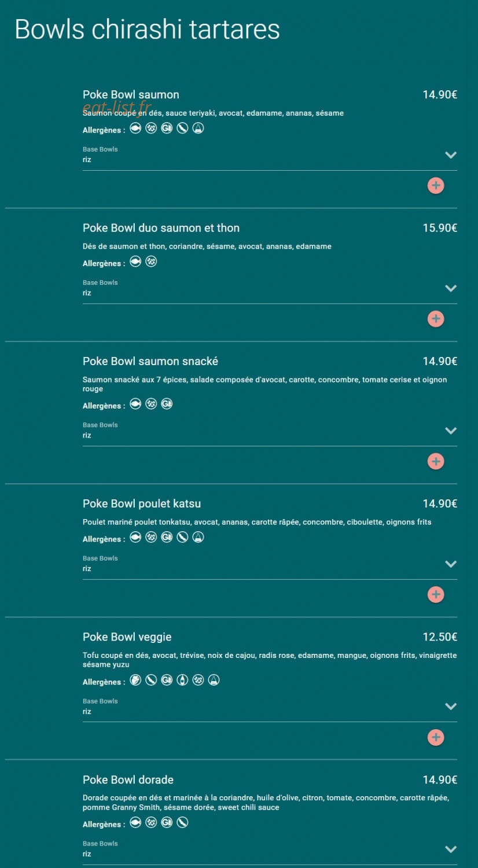Click the fish allergen icon for Poke Bowl saumon snacké

tap(135, 404)
